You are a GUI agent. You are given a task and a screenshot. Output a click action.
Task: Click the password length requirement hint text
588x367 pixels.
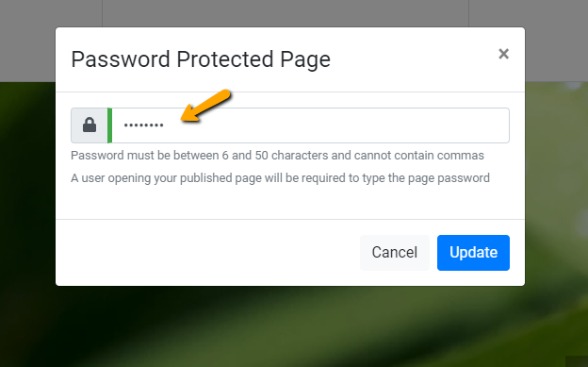[277, 155]
